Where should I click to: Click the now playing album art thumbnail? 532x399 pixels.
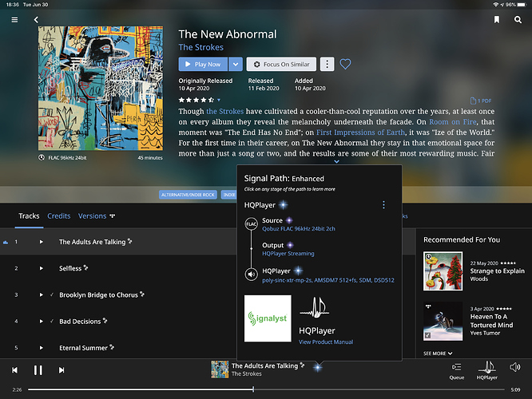(220, 369)
